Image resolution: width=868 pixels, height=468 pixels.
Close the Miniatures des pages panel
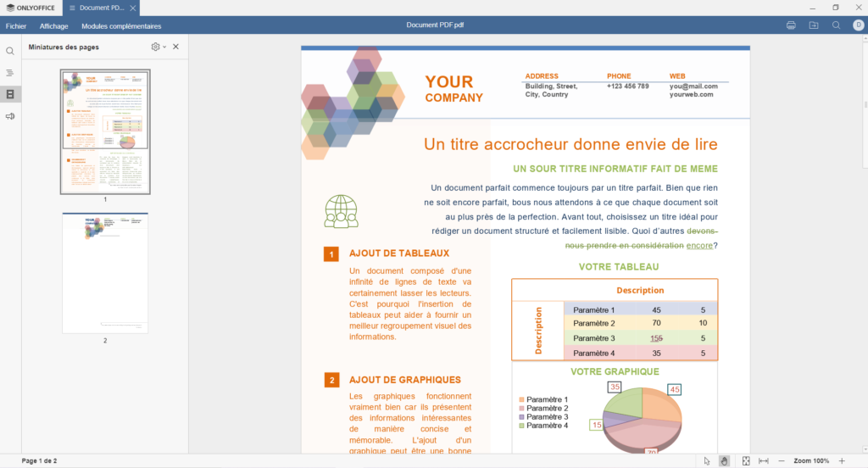(x=176, y=47)
